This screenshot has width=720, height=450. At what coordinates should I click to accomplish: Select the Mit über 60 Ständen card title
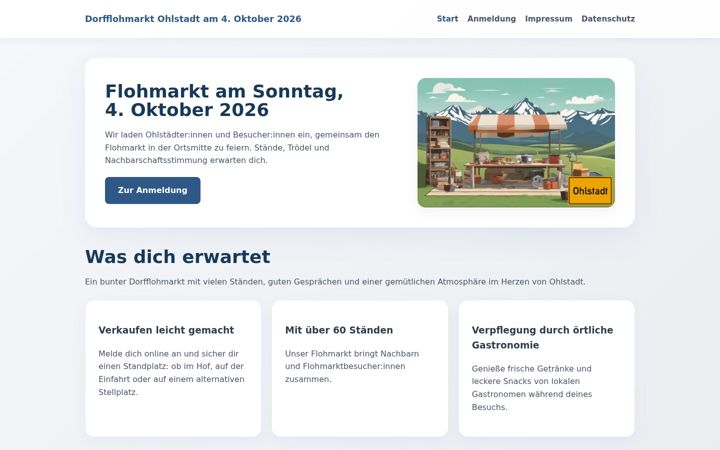339,330
